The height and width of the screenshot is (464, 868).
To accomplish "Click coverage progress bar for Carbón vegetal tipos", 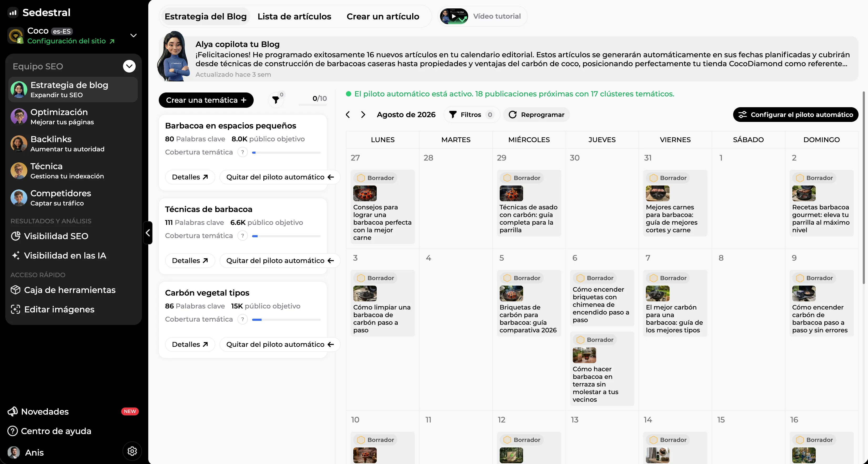I will pos(287,319).
